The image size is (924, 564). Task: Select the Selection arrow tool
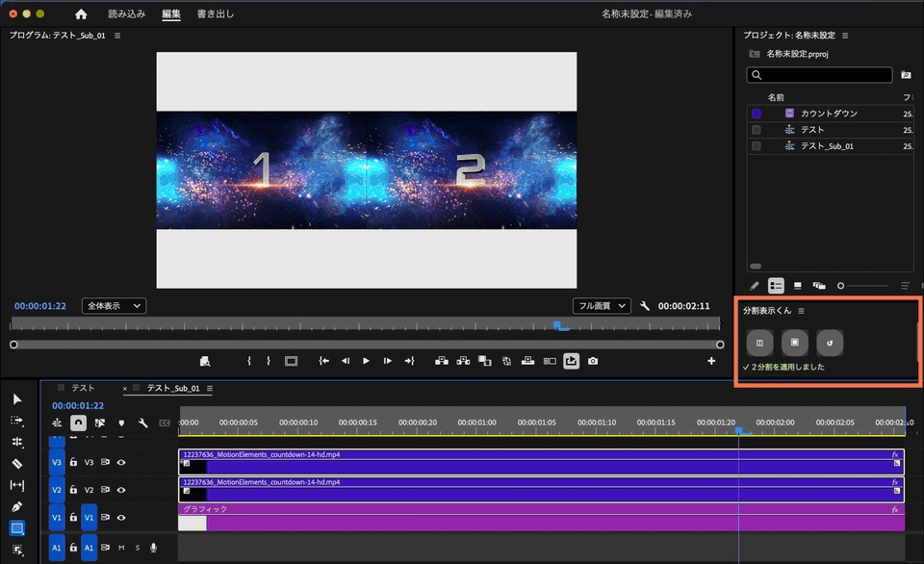click(17, 399)
